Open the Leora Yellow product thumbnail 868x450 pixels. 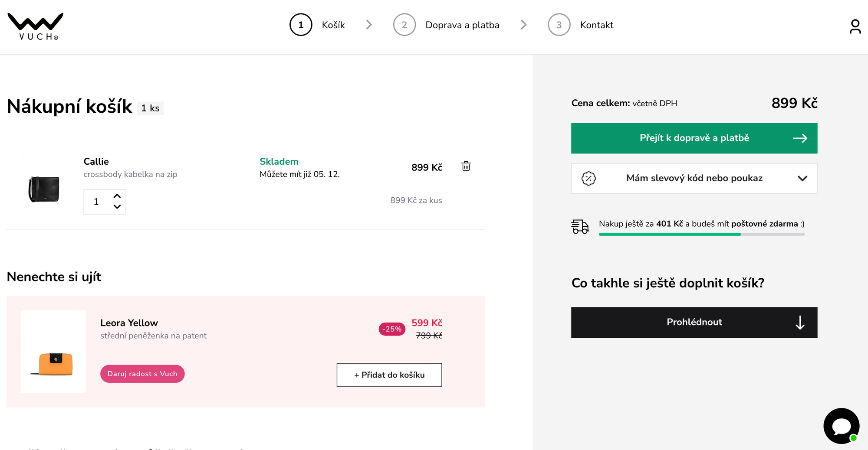tap(53, 350)
